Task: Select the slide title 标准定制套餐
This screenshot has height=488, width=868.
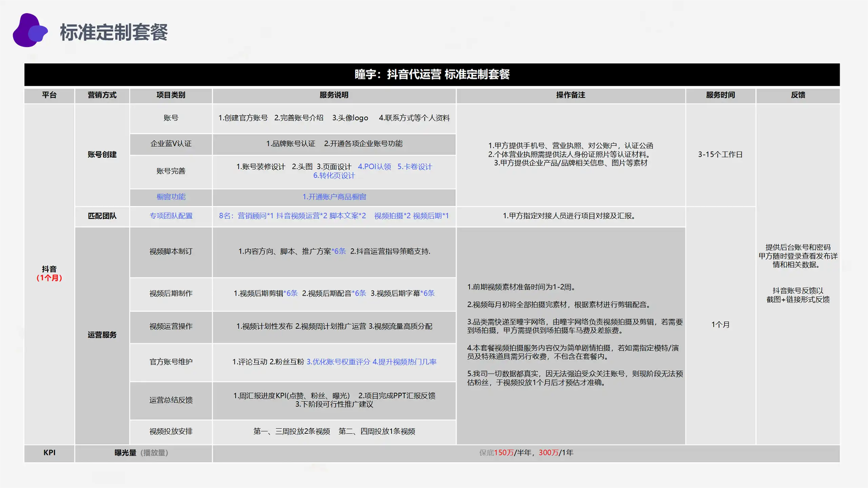Action: coord(114,32)
